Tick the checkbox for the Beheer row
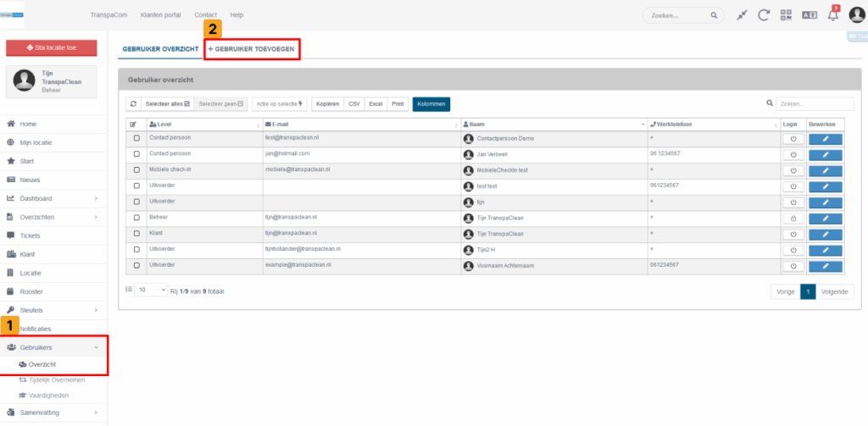Screen dimensions: 868x426 point(136,219)
